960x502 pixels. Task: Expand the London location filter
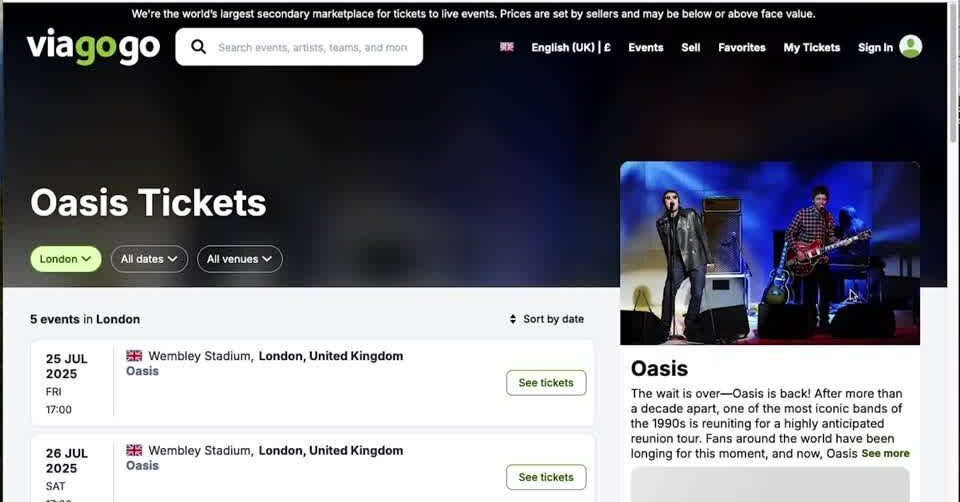[66, 259]
